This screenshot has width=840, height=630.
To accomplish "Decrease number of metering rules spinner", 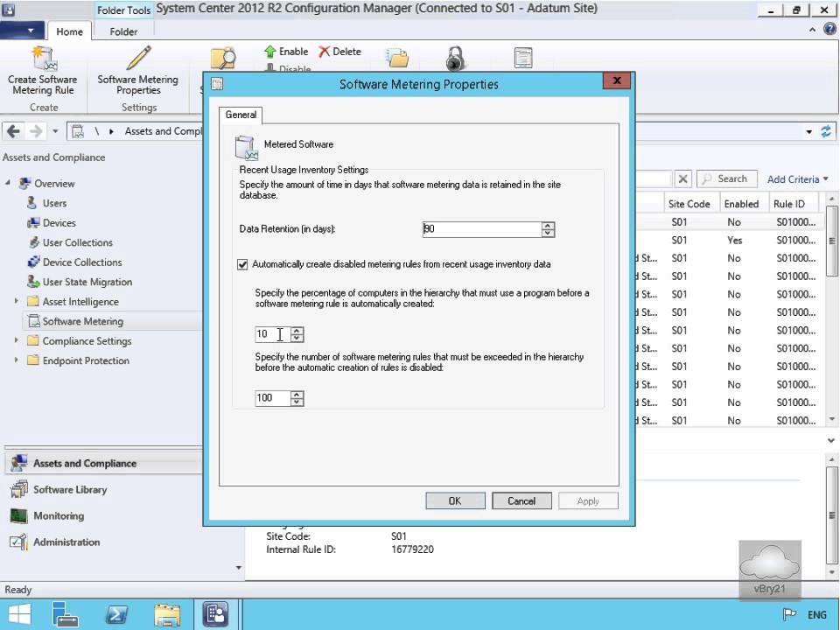I will coord(297,402).
